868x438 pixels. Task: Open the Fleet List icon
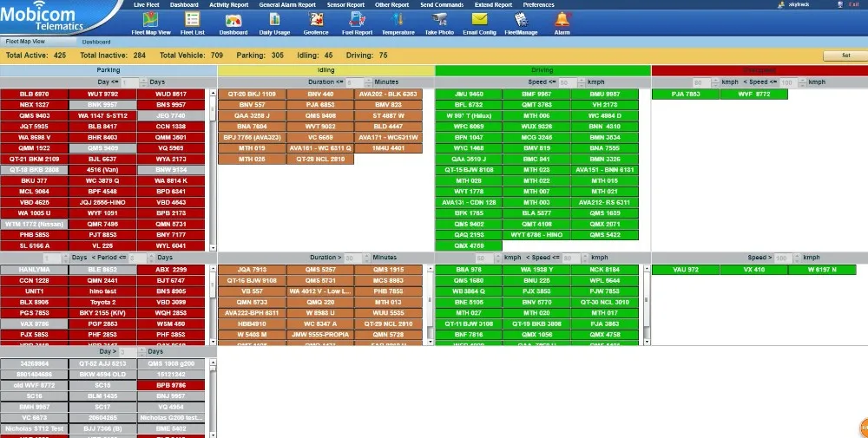[192, 23]
